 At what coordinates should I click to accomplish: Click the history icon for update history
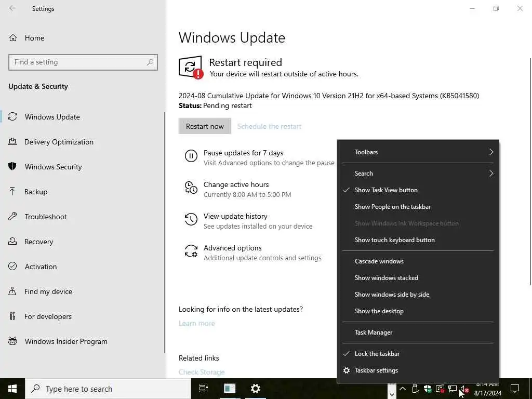click(x=191, y=219)
